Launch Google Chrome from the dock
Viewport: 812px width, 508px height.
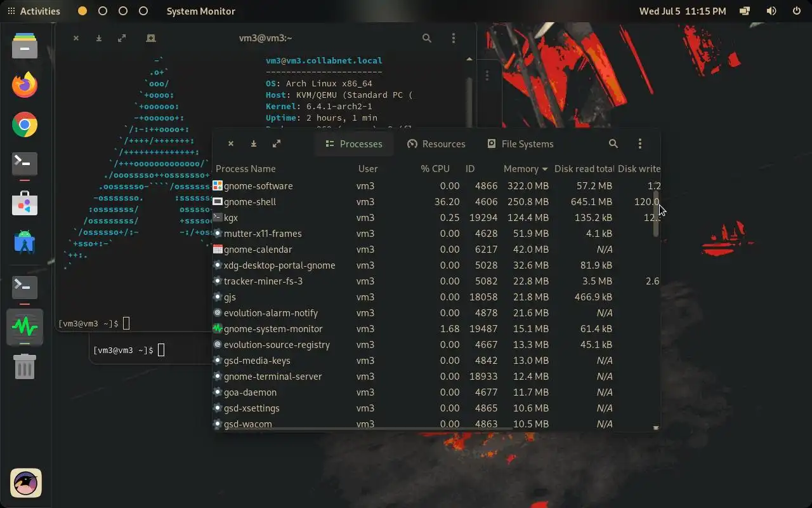[25, 124]
